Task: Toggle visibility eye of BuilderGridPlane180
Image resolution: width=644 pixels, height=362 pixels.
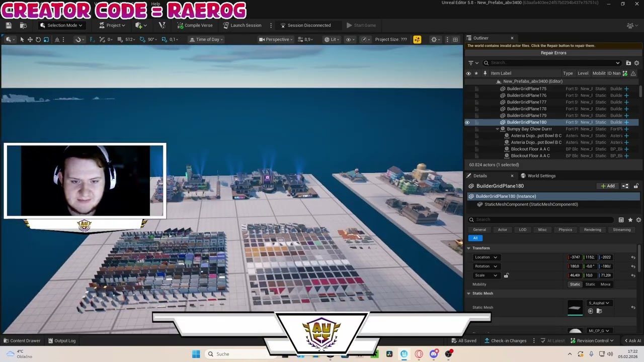Action: [467, 122]
